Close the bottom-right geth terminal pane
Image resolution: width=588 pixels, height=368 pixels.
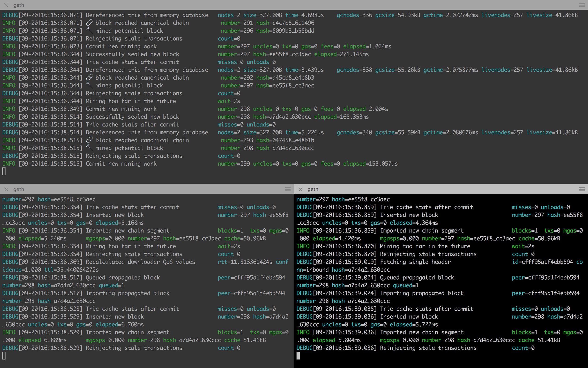pos(301,189)
